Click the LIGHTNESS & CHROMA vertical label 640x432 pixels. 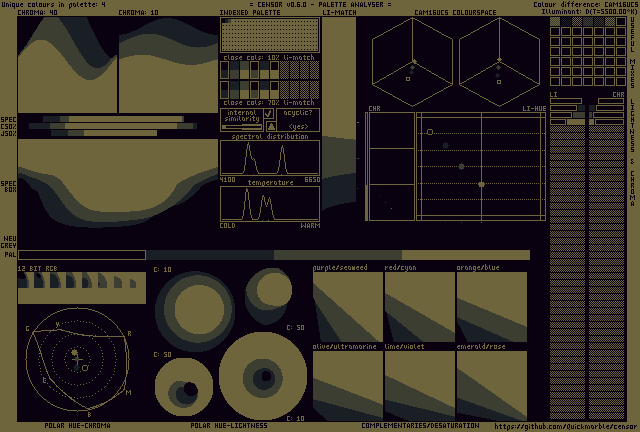click(632, 152)
